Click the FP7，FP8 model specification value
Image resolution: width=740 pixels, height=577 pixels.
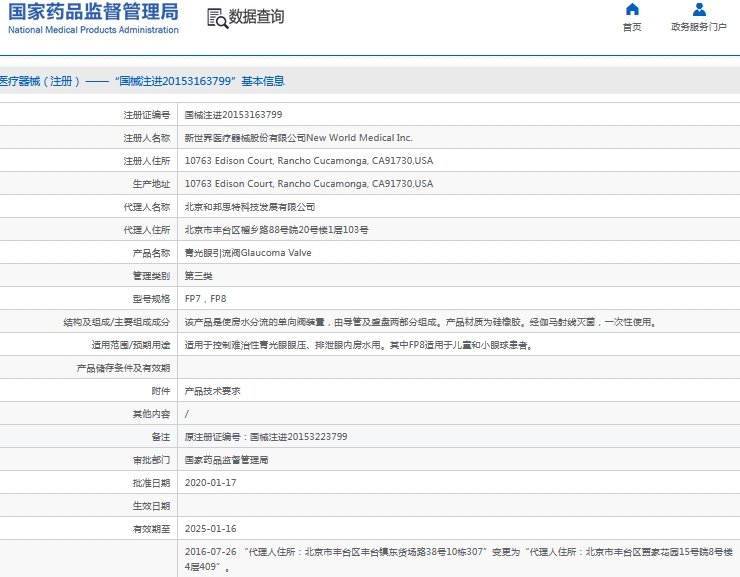coord(205,299)
